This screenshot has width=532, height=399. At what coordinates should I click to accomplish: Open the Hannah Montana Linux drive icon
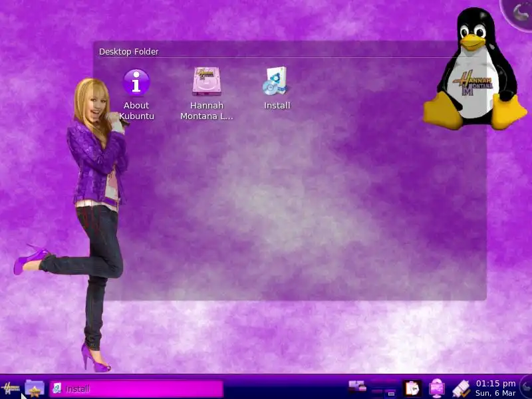(207, 81)
